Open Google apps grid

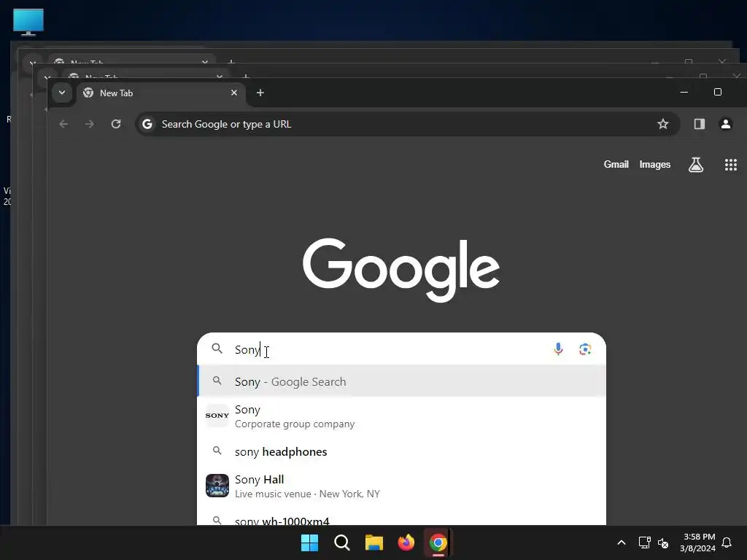point(731,165)
